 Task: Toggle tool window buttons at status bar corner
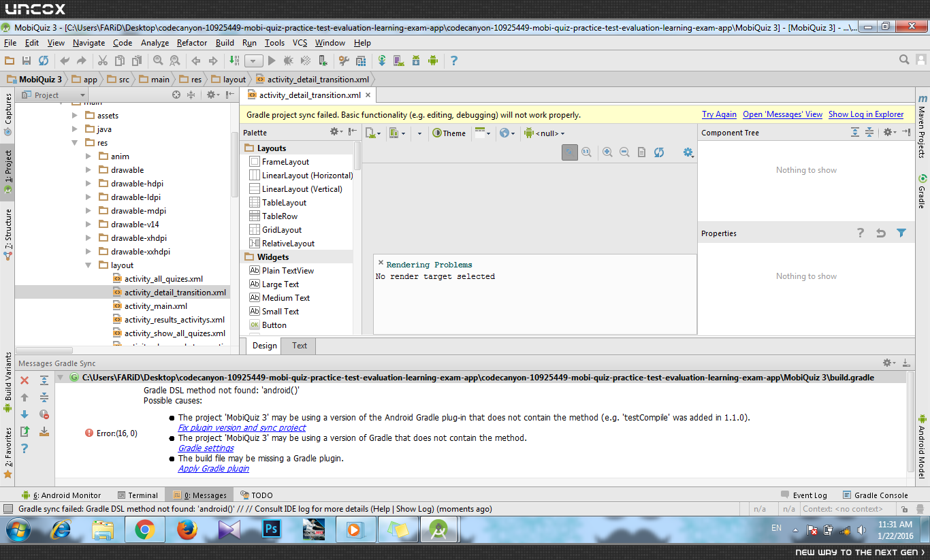pyautogui.click(x=7, y=509)
